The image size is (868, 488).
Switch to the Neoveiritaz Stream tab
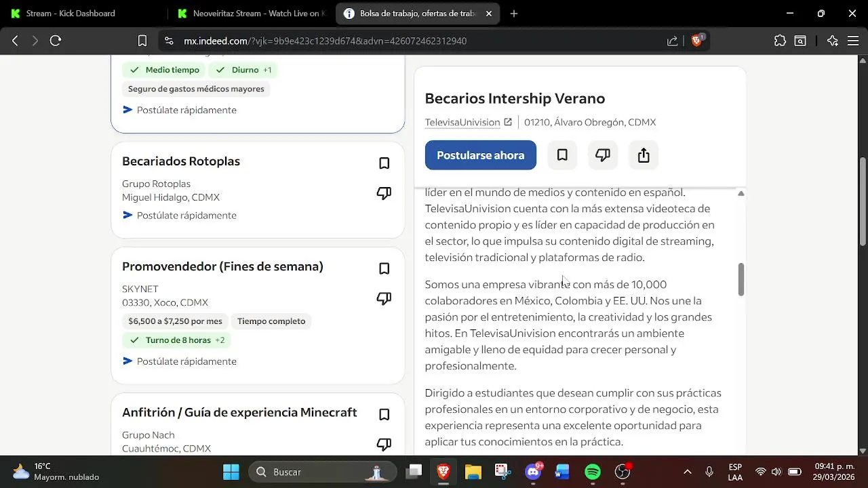250,14
